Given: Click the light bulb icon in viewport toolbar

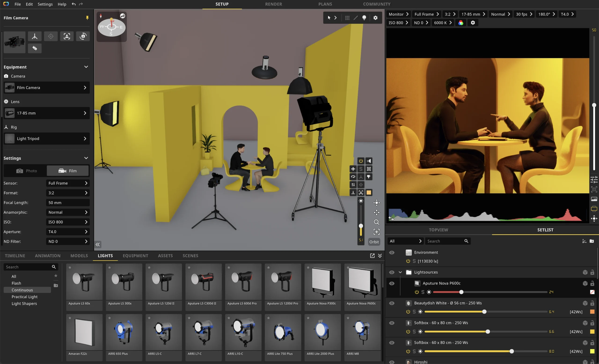Looking at the screenshot, I should [x=364, y=18].
